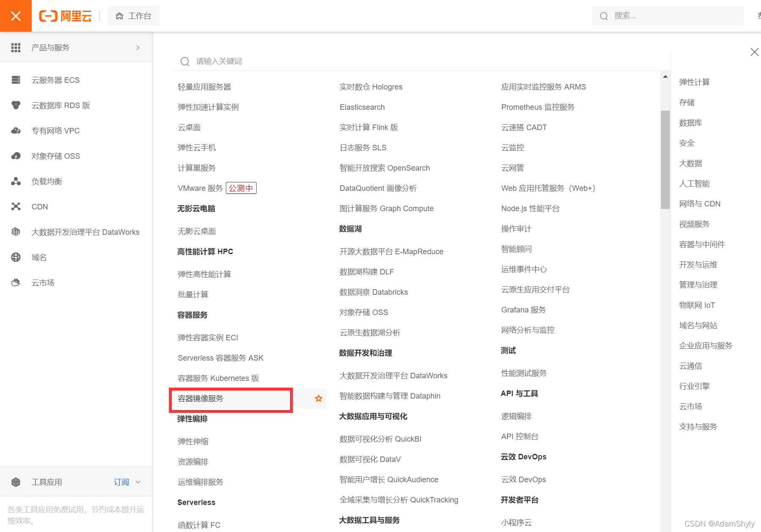Open Node.js 性能平台
The height and width of the screenshot is (532, 761).
530,209
